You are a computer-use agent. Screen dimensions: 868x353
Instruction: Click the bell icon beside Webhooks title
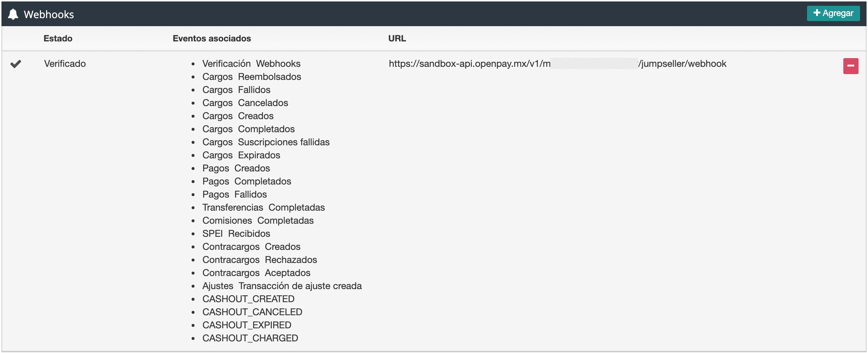click(x=13, y=15)
